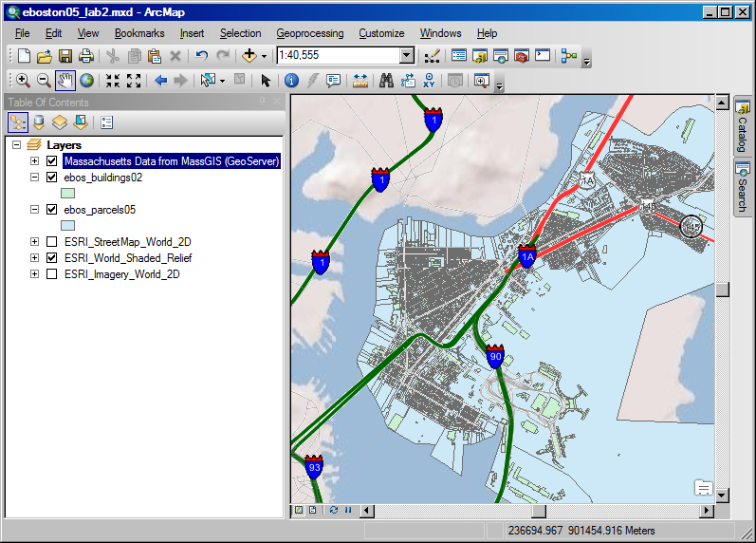Click the Full Extent globe icon

[86, 81]
